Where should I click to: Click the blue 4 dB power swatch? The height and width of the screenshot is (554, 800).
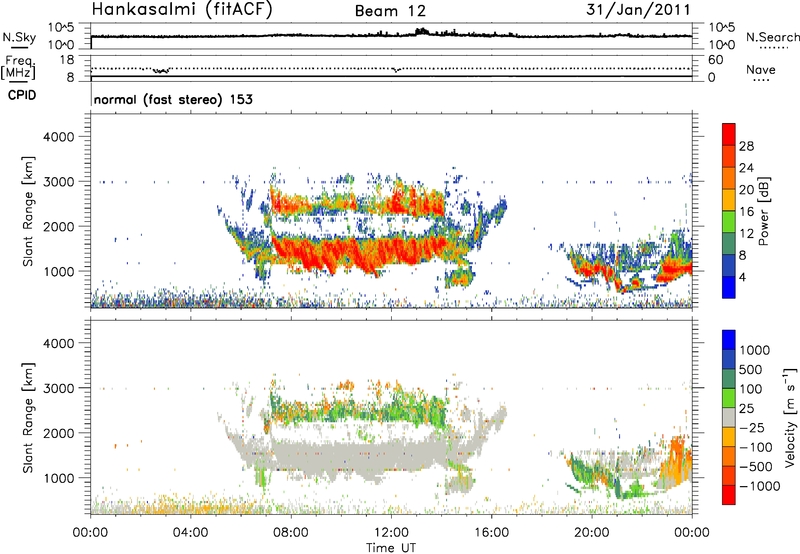coord(729,287)
